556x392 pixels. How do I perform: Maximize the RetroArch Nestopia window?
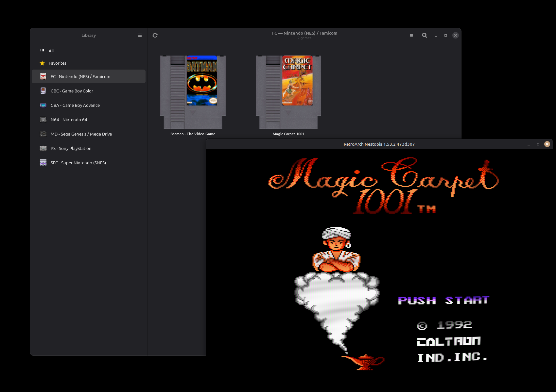point(538,144)
